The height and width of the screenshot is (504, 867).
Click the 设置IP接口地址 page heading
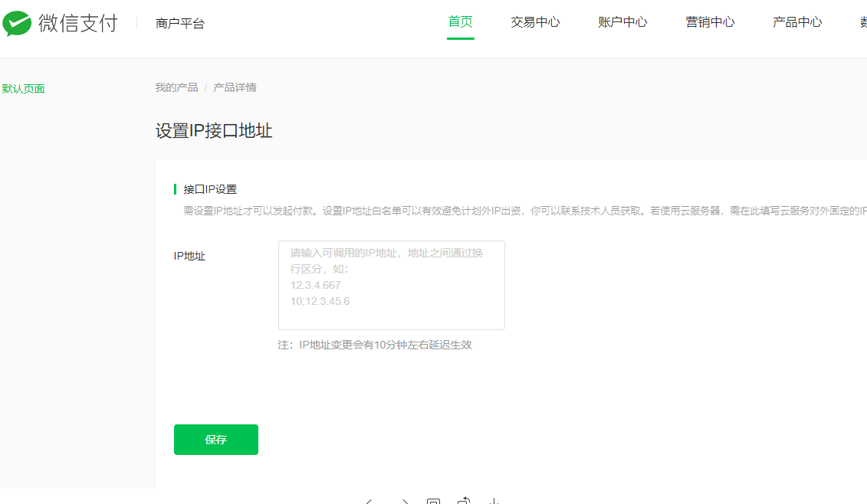click(x=214, y=131)
